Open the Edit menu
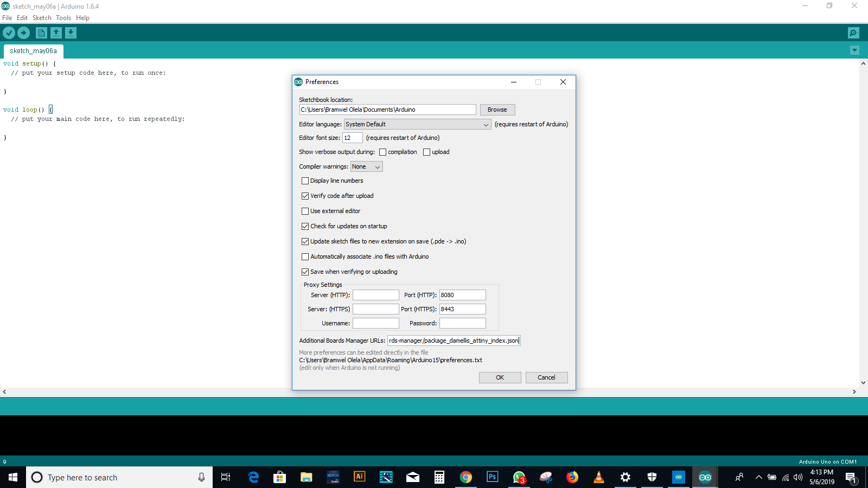 22,18
